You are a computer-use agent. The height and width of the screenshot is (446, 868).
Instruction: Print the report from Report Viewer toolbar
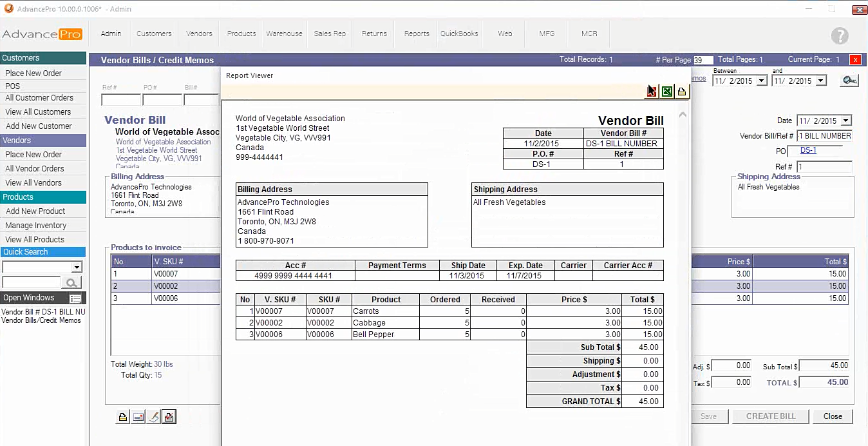point(682,92)
